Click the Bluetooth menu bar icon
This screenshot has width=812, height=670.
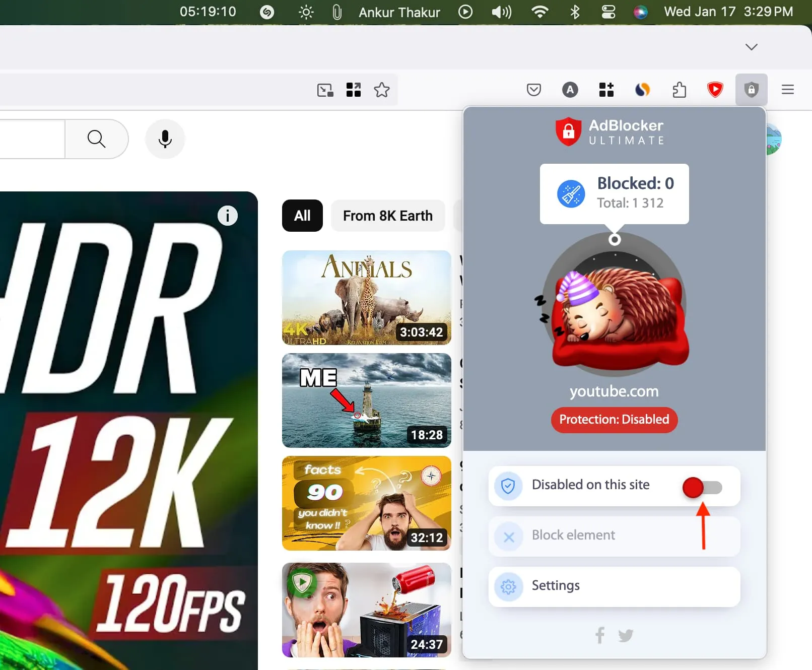(575, 12)
